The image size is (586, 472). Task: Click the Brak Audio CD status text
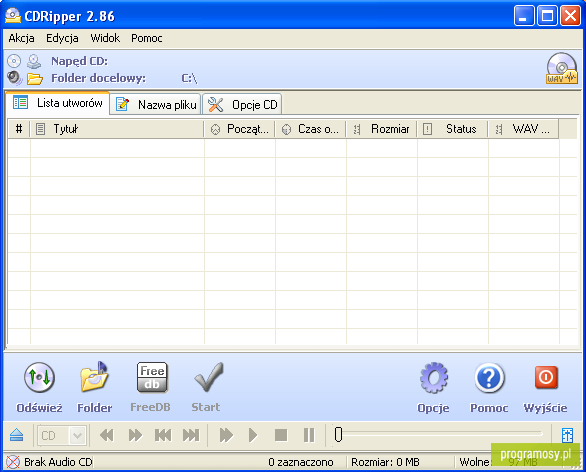tap(58, 462)
